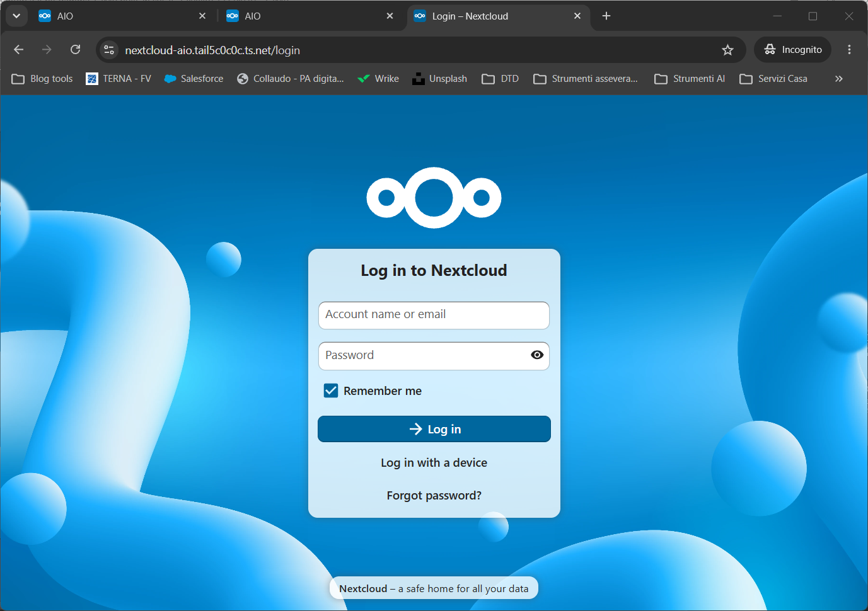Expand the DTD bookmark folder

[501, 79]
